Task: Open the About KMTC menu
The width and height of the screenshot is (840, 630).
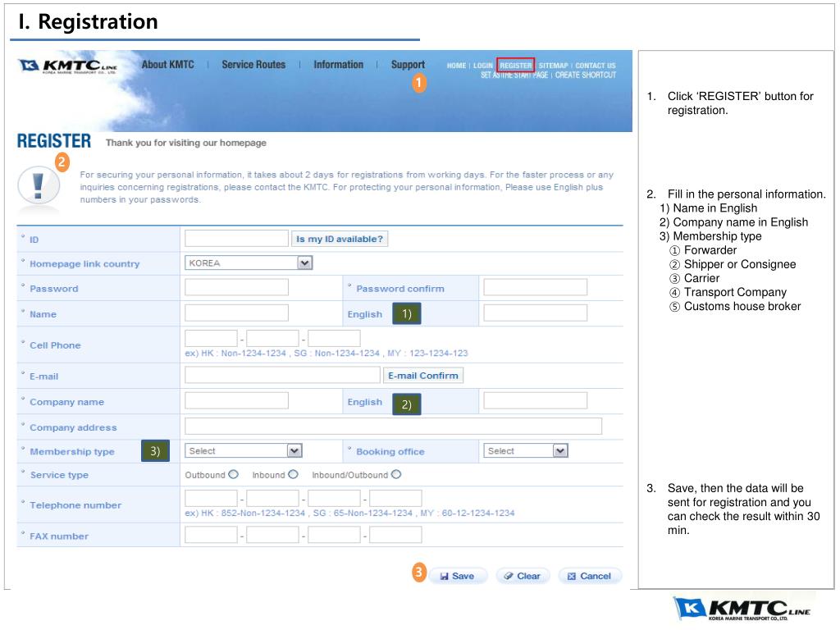Action: (167, 65)
